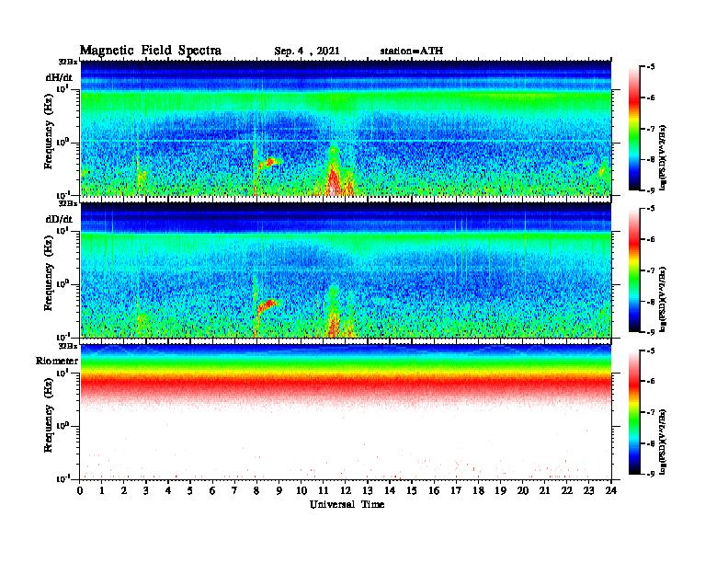Viewport: 728px width, 563px height.
Task: Click hour 15 on the Universal Time axis
Action: pos(412,491)
